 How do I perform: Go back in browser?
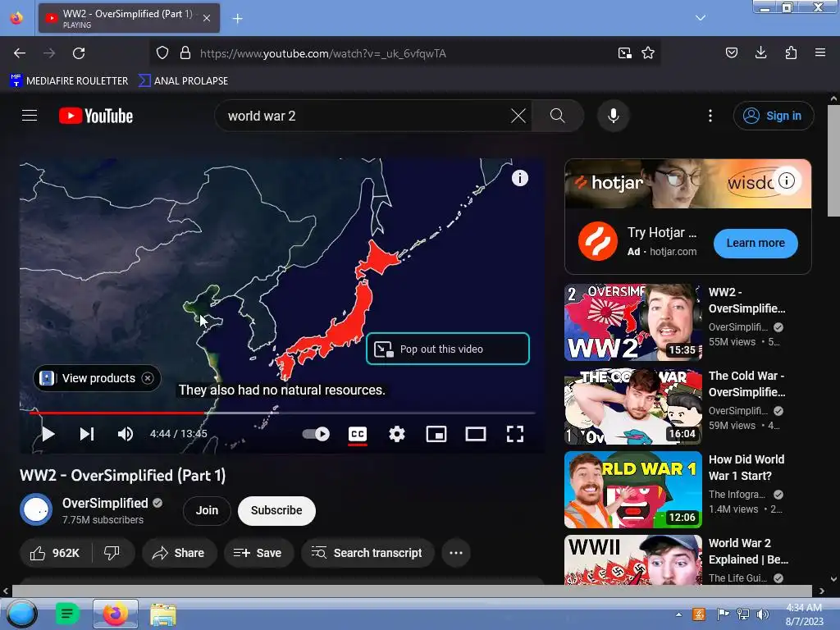[20, 53]
